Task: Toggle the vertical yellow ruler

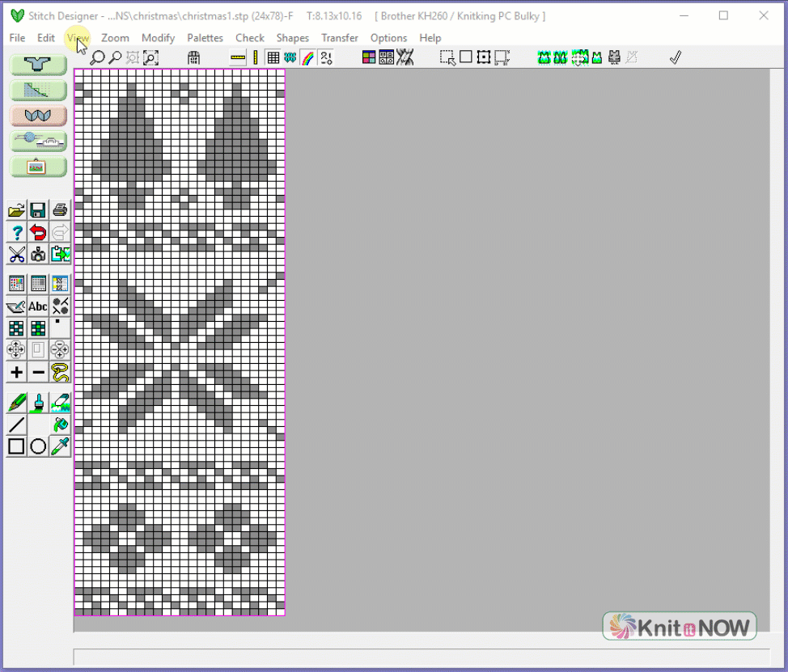Action: point(256,57)
